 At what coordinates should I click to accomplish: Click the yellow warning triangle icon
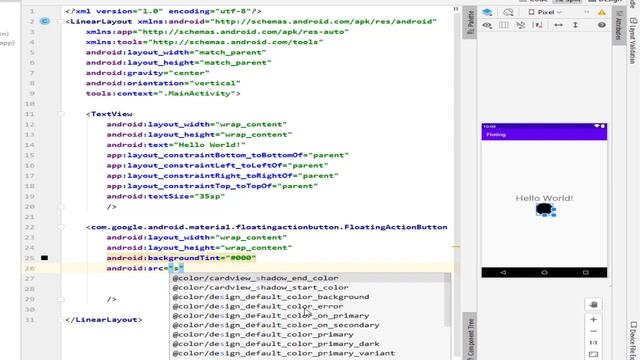(x=602, y=12)
